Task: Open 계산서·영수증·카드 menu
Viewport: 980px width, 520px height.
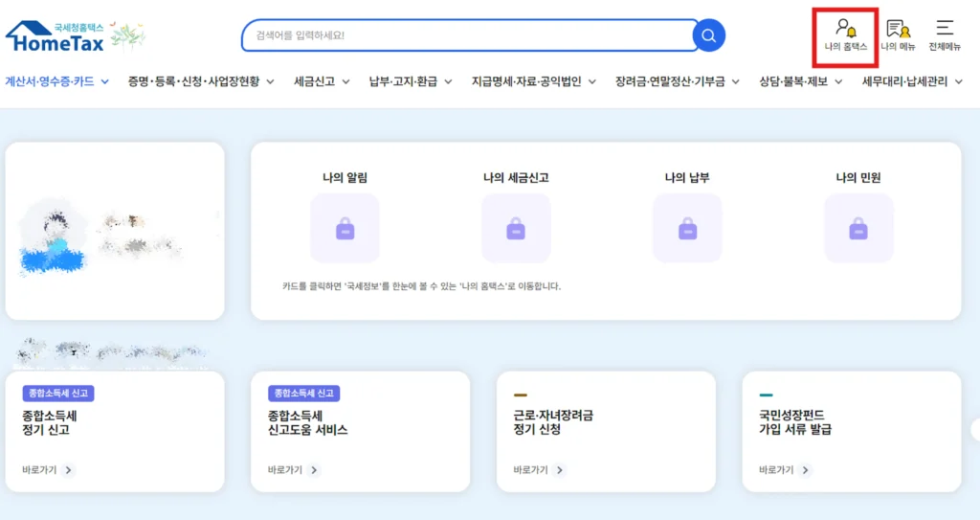Action: click(50, 82)
